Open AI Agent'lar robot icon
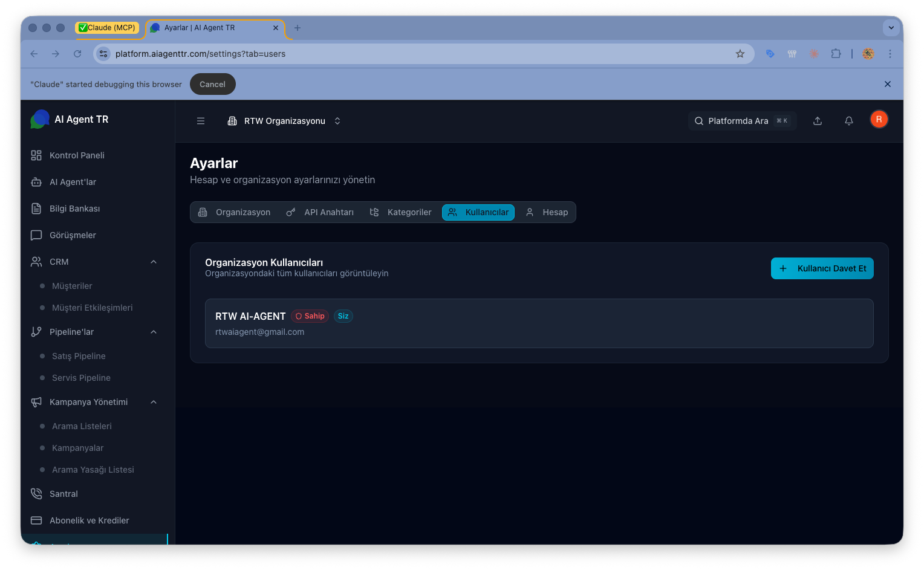The image size is (924, 570). click(36, 182)
